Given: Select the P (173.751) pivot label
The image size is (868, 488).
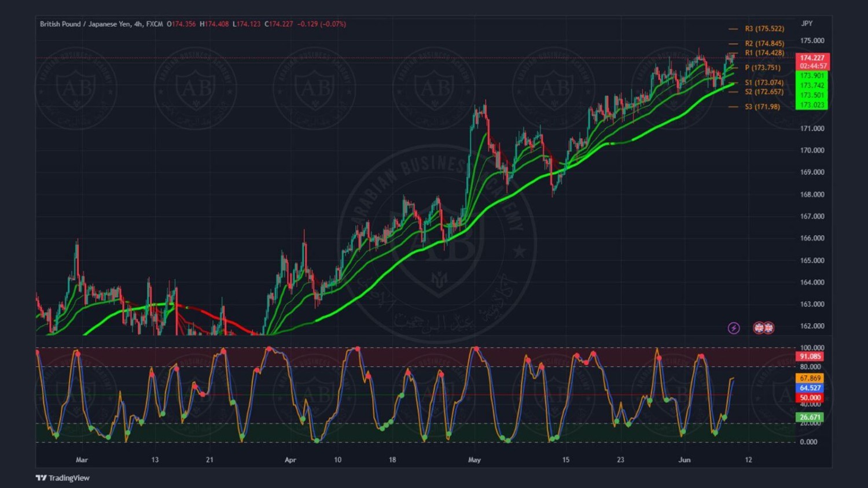Looking at the screenshot, I should (x=763, y=68).
